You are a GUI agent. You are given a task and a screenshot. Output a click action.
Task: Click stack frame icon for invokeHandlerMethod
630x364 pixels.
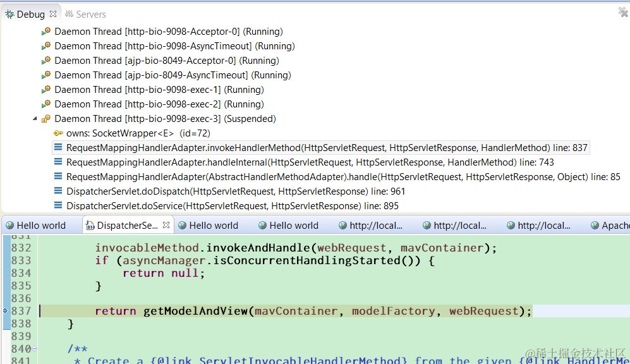click(58, 147)
